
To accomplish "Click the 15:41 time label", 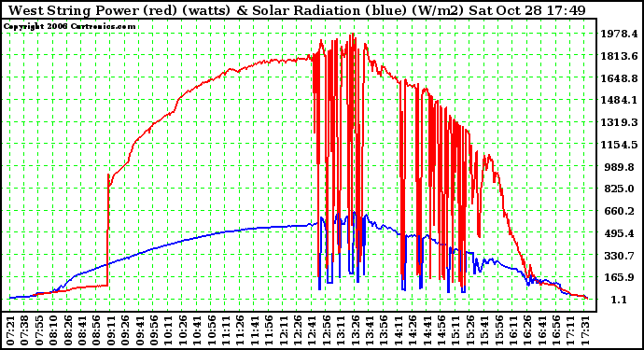I will (x=485, y=330).
